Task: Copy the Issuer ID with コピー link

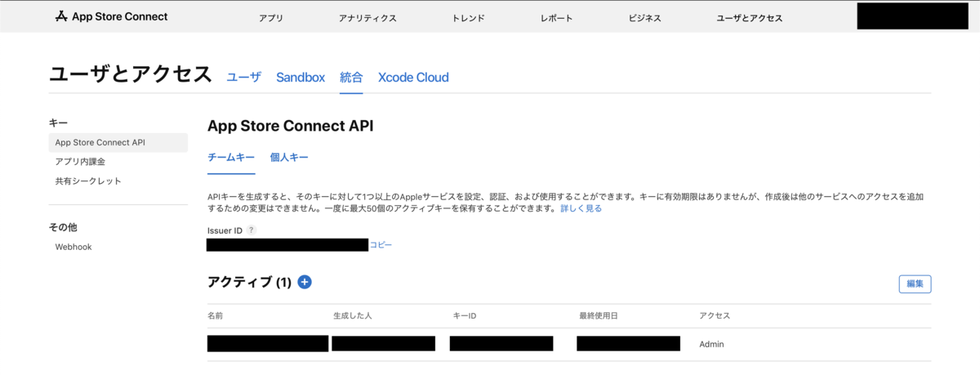Action: coord(381,244)
